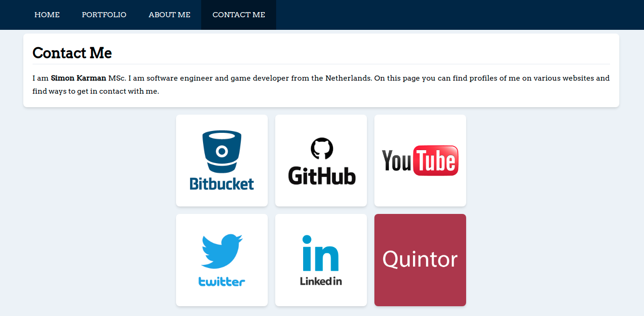Select the blue LinkedIn 'in' logo
The height and width of the screenshot is (316, 644).
[320, 253]
